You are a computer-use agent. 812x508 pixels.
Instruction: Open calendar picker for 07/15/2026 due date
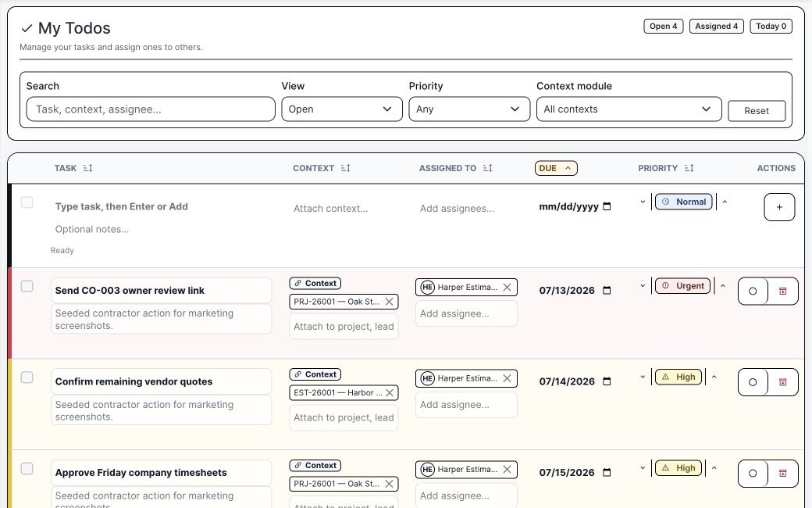[607, 473]
